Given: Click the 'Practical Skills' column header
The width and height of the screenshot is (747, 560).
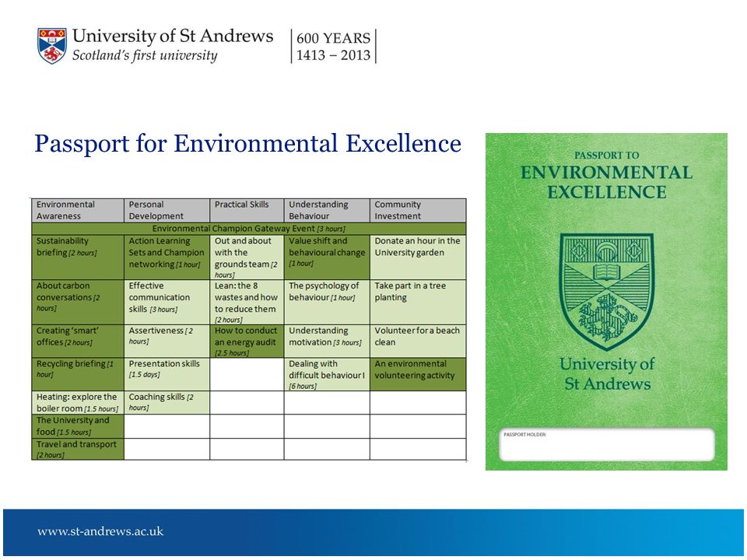Looking at the screenshot, I should (247, 210).
